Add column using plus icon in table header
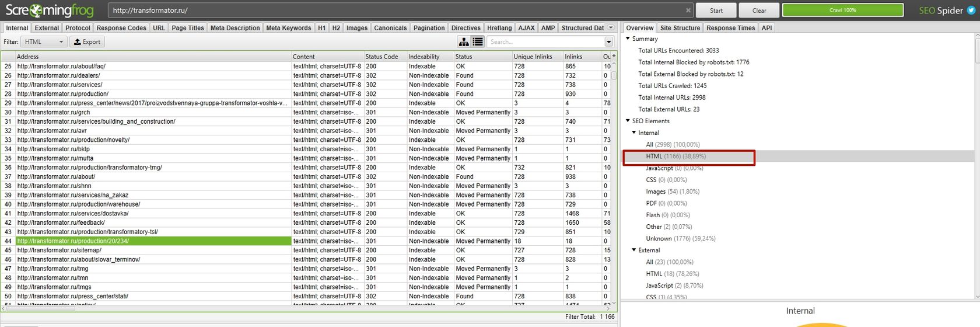Image resolution: width=980 pixels, height=327 pixels. pyautogui.click(x=614, y=56)
